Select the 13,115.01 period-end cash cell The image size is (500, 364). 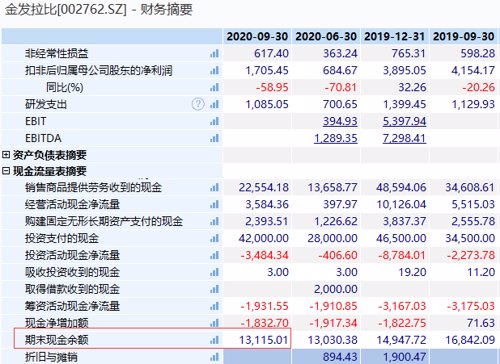tap(264, 340)
